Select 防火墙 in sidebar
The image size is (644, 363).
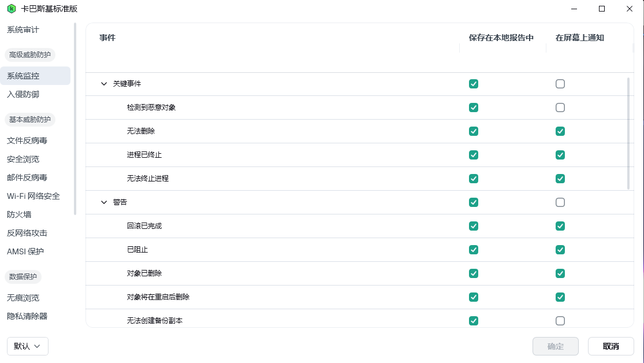coord(19,214)
